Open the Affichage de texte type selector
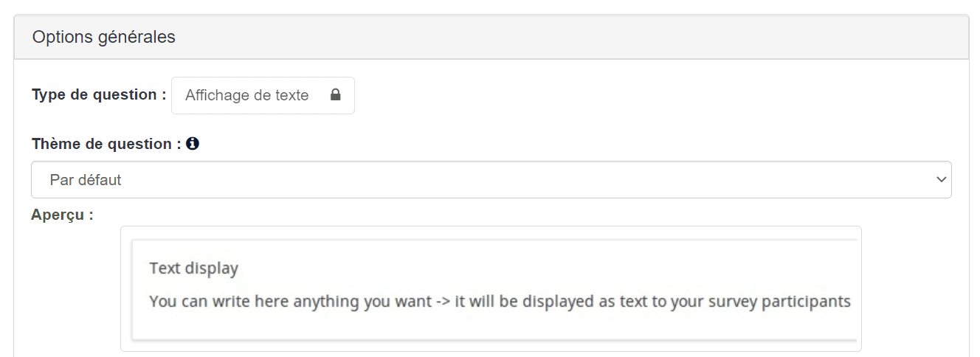Viewport: 980px width, 357px height. click(x=263, y=96)
